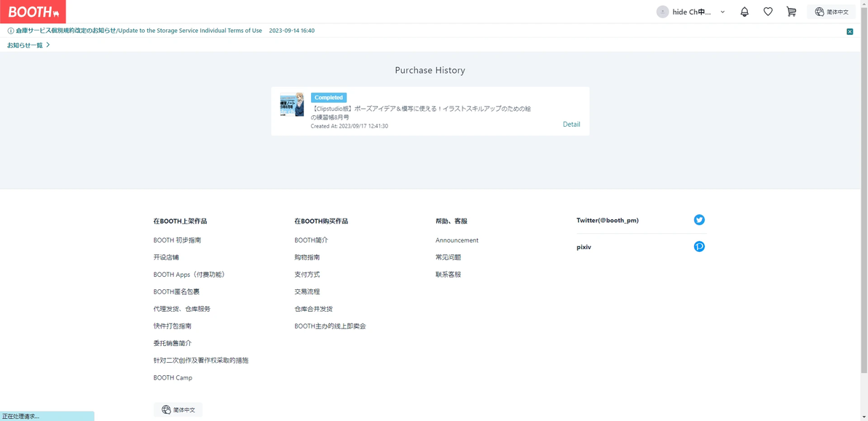Open the shopping cart icon
Viewport: 868px width, 421px height.
coord(791,12)
